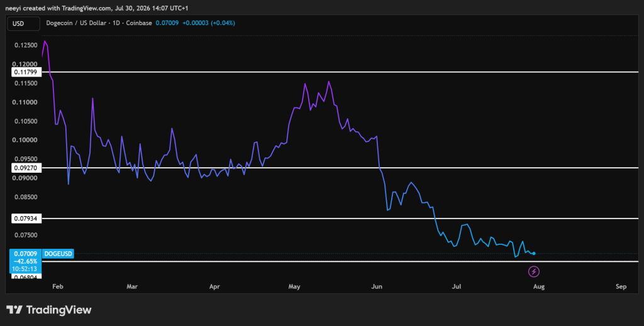Select the 0.11799 horizontal line price label

pos(25,72)
